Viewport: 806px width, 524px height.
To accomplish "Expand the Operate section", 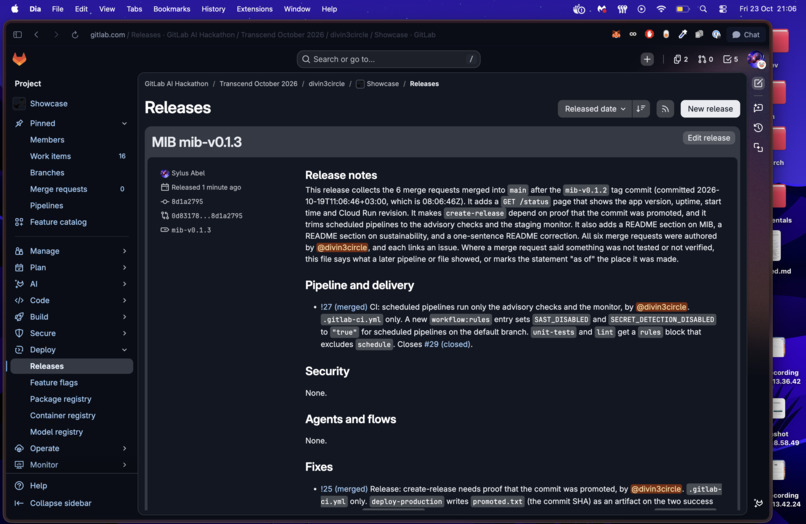I will tap(124, 448).
